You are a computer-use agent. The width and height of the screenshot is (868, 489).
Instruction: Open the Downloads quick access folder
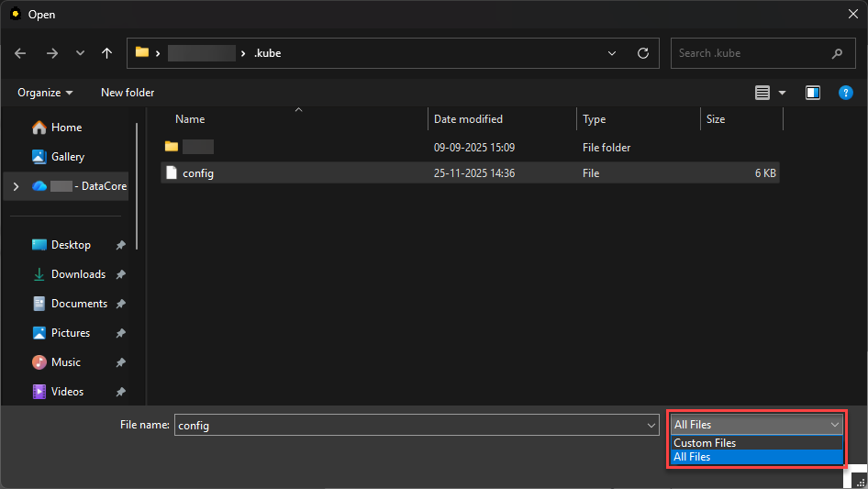pyautogui.click(x=78, y=274)
